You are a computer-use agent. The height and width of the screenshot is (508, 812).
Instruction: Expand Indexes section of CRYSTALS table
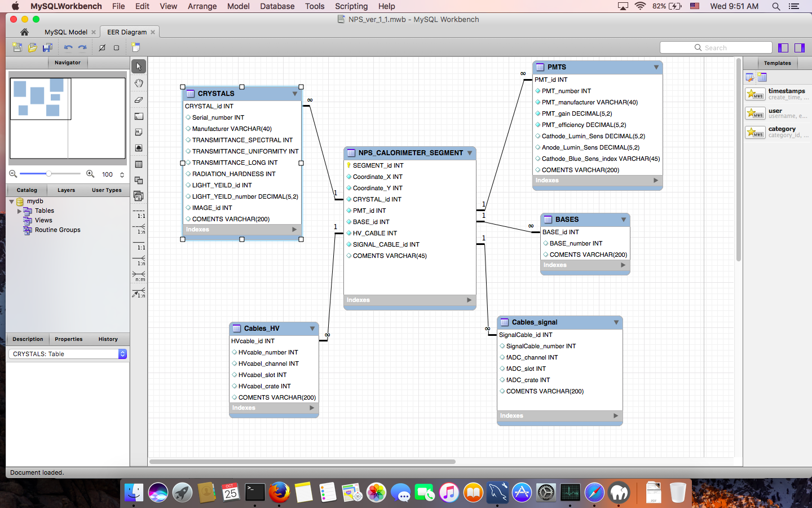pyautogui.click(x=294, y=230)
